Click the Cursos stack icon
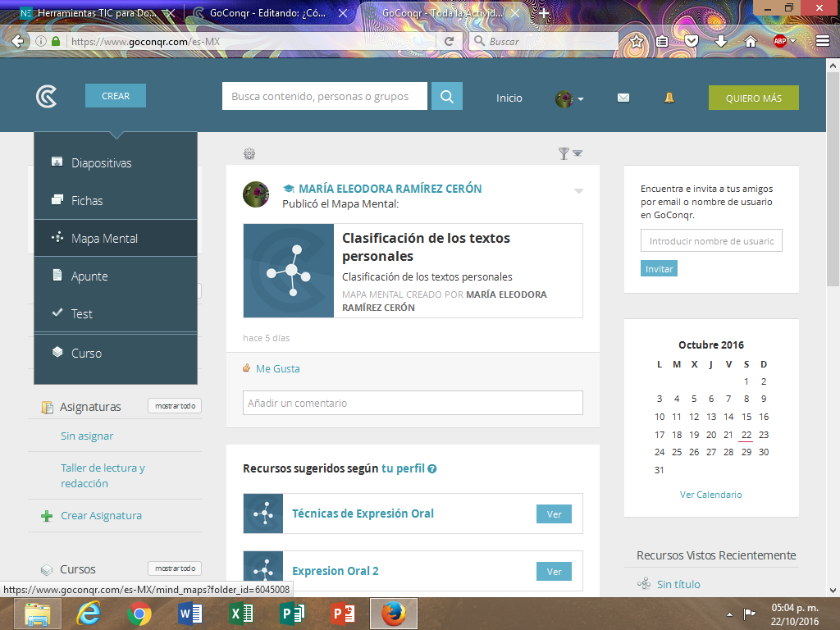Screen dimensions: 840x630 47,569
